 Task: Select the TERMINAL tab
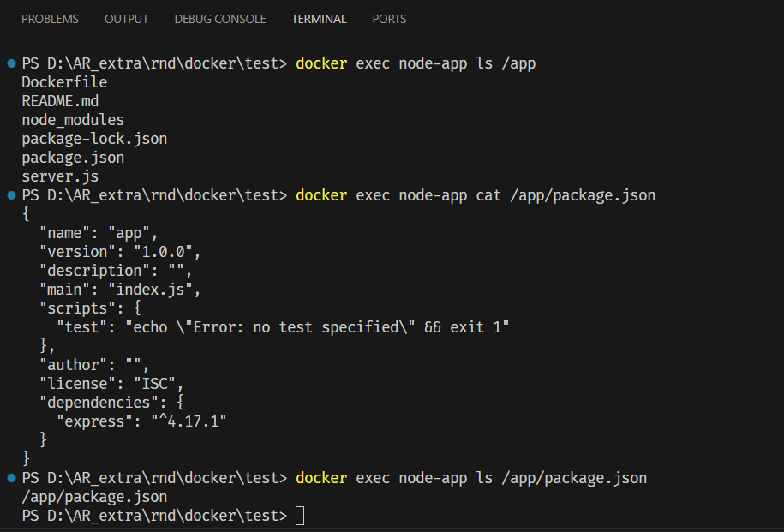click(x=319, y=19)
